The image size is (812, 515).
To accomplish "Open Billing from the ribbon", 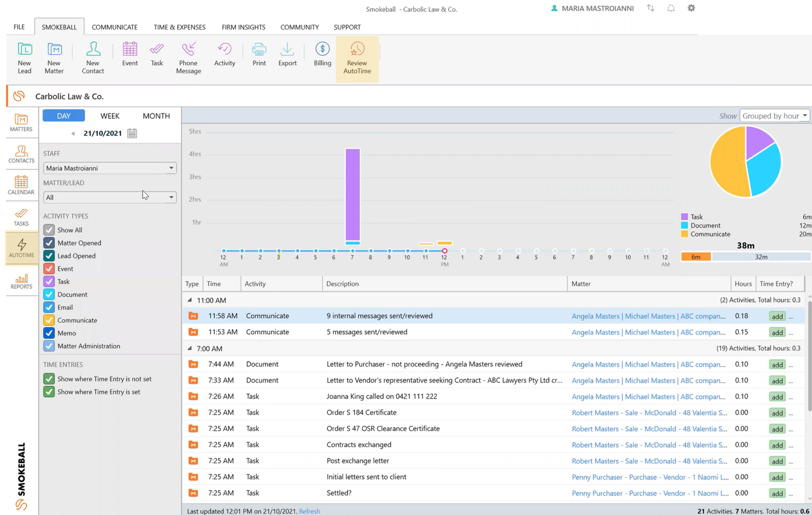I will (x=322, y=54).
